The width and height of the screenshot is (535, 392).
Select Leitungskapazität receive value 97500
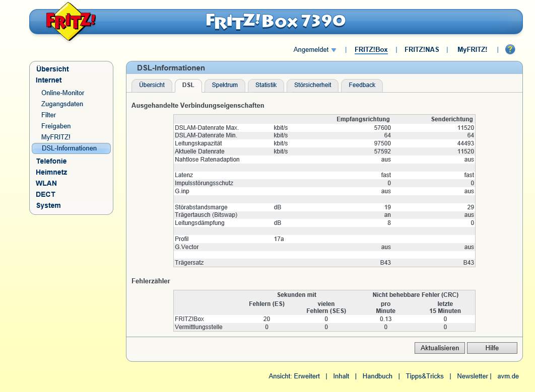pyautogui.click(x=382, y=143)
